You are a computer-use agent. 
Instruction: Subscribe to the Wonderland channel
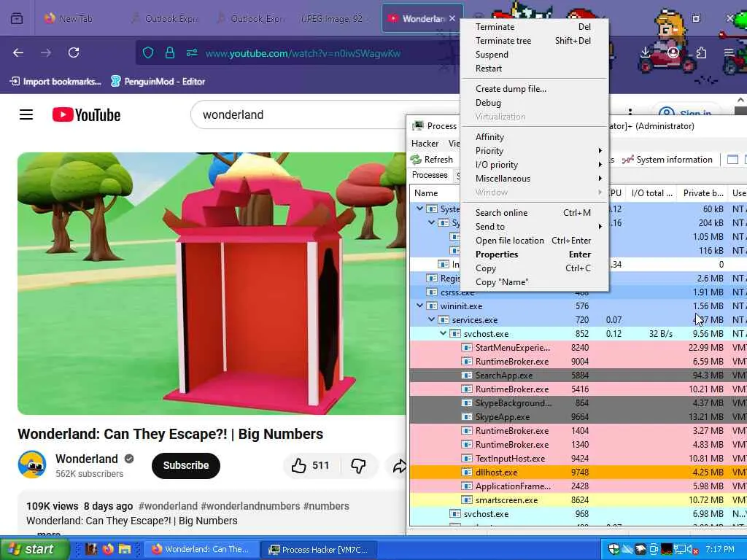(186, 465)
